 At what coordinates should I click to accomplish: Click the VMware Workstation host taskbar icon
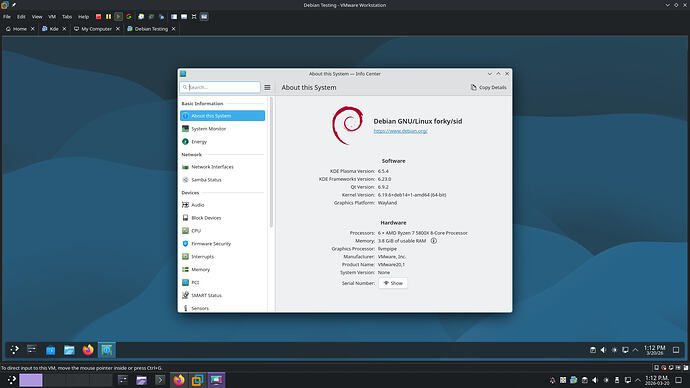[198, 380]
